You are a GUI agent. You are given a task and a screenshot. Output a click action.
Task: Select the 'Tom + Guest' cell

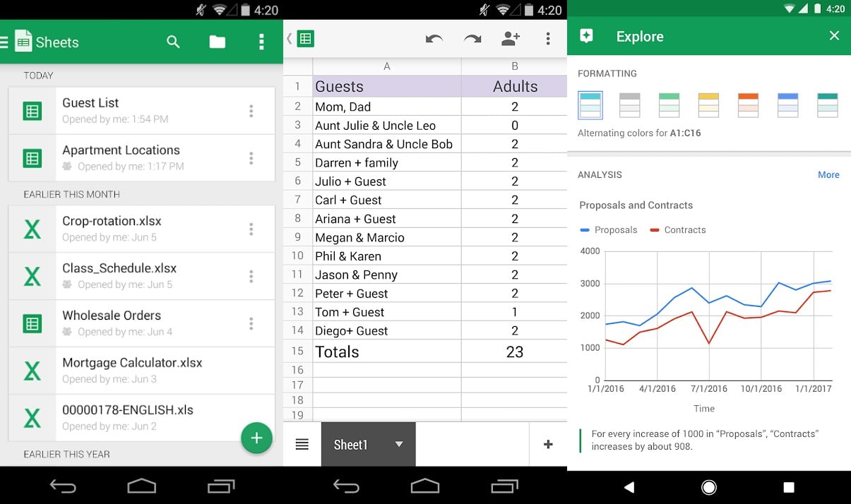click(387, 312)
